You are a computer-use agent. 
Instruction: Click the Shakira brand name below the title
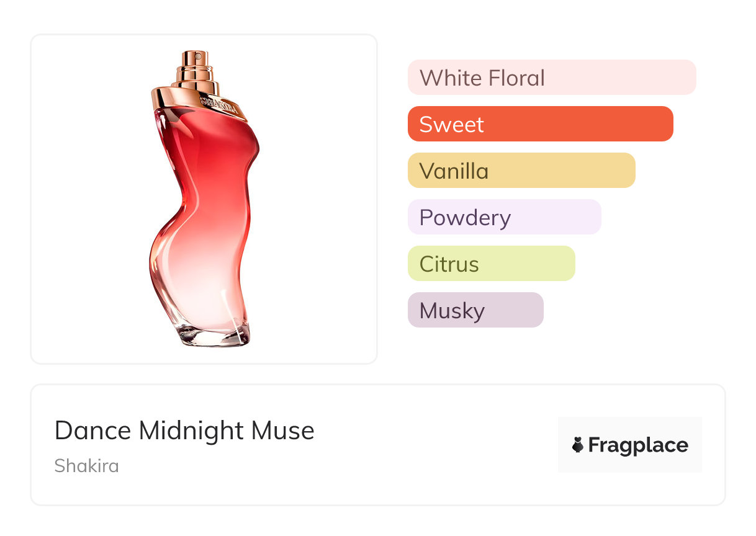86,465
